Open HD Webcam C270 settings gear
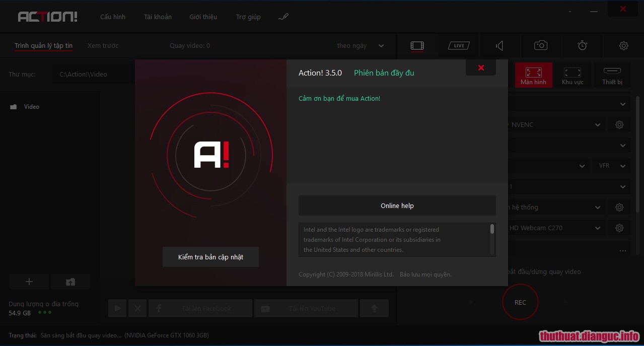The width and height of the screenshot is (644, 346). pos(619,228)
